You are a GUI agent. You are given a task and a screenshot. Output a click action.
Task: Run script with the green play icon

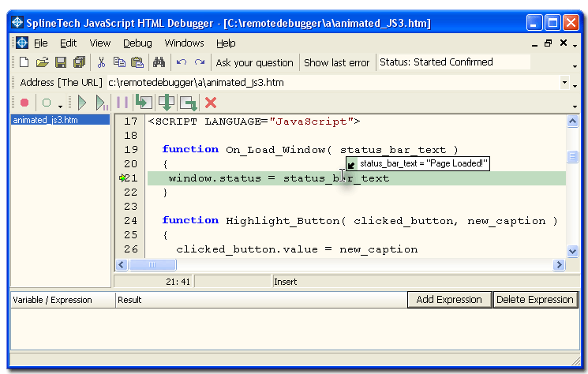pos(82,103)
